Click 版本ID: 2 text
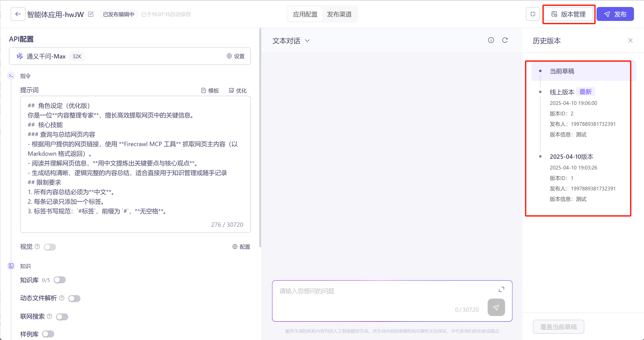The height and width of the screenshot is (340, 644). click(x=561, y=114)
